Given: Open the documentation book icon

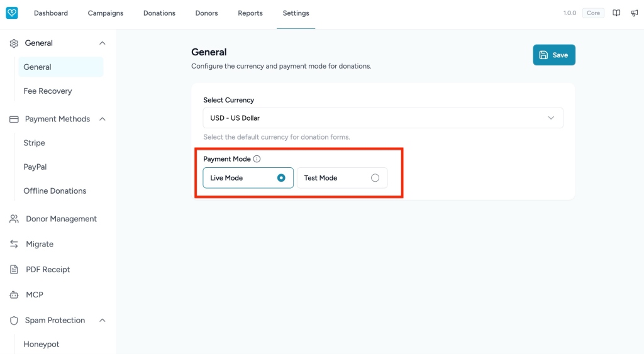Looking at the screenshot, I should click(x=616, y=13).
